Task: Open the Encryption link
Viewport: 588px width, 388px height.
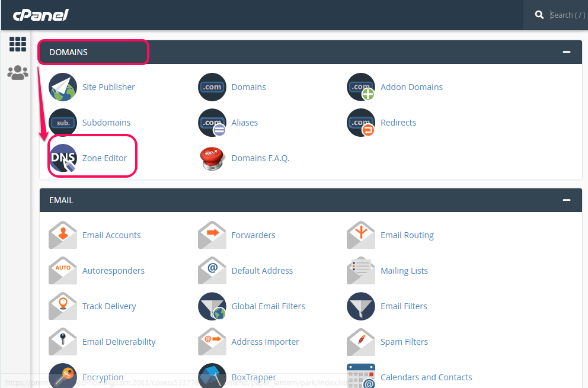Action: point(103,377)
